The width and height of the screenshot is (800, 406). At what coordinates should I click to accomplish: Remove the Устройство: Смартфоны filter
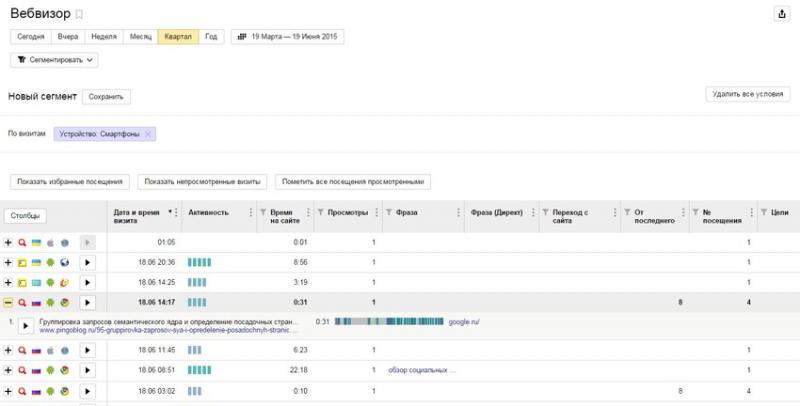[x=148, y=134]
